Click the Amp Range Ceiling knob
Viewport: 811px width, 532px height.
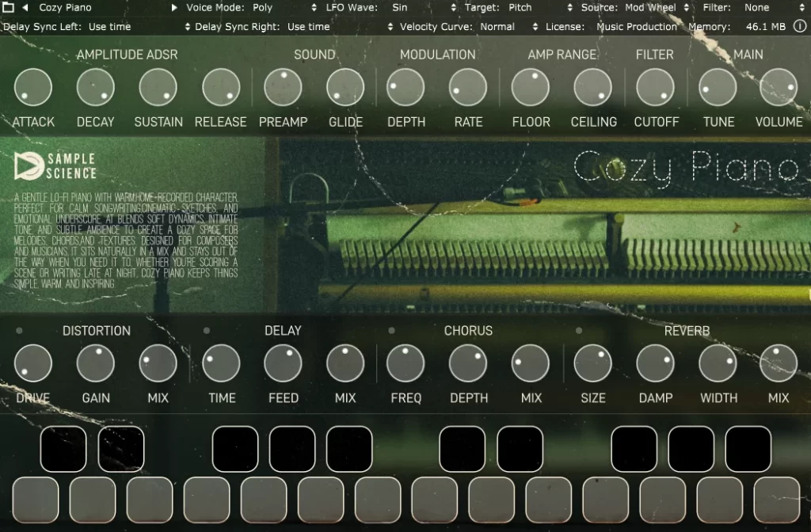click(592, 87)
